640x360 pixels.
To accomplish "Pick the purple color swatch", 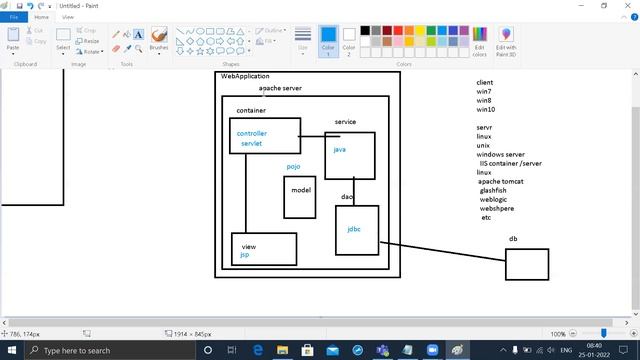I will [464, 30].
